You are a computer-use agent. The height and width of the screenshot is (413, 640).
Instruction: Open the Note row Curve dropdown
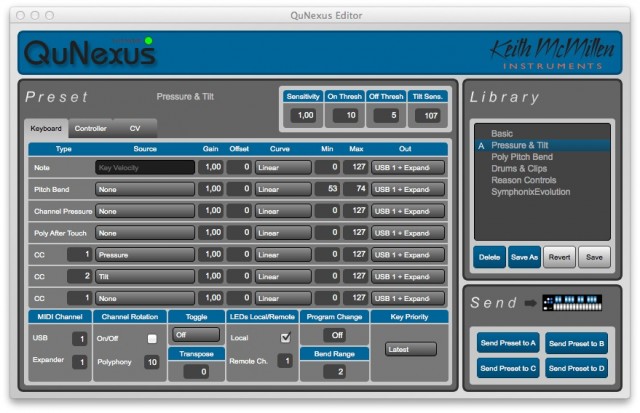283,167
